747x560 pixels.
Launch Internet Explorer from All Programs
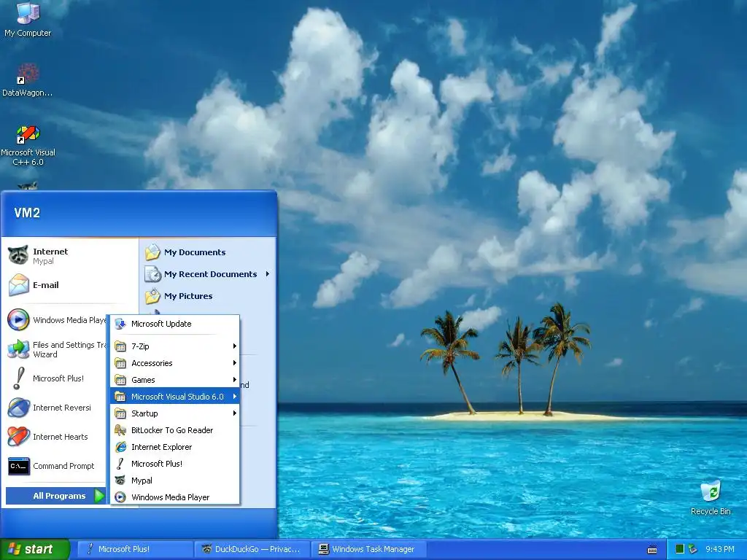point(175,447)
